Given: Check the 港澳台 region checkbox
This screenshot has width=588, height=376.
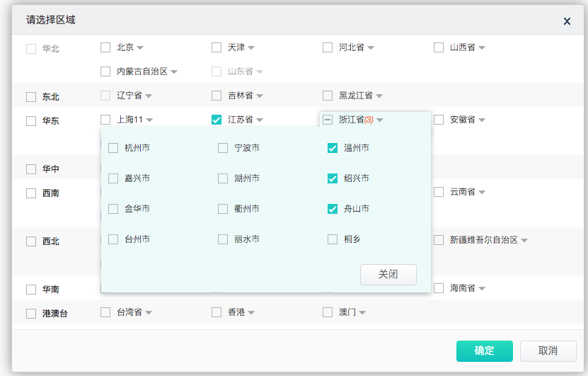Looking at the screenshot, I should tap(31, 314).
